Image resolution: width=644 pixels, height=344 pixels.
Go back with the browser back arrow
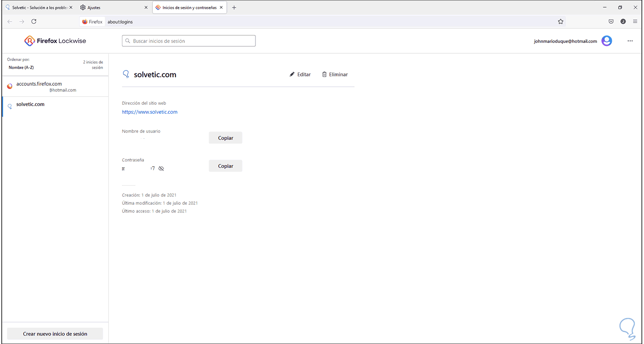[x=10, y=21]
